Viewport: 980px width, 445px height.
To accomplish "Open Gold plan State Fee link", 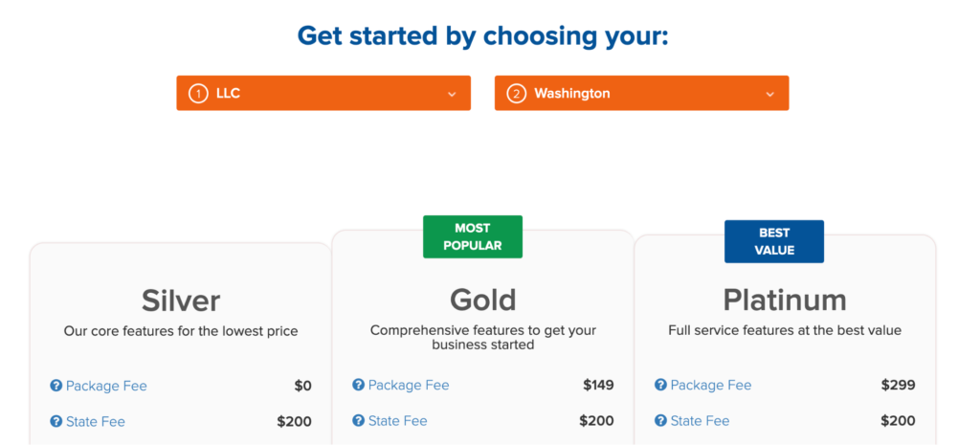I will point(397,421).
